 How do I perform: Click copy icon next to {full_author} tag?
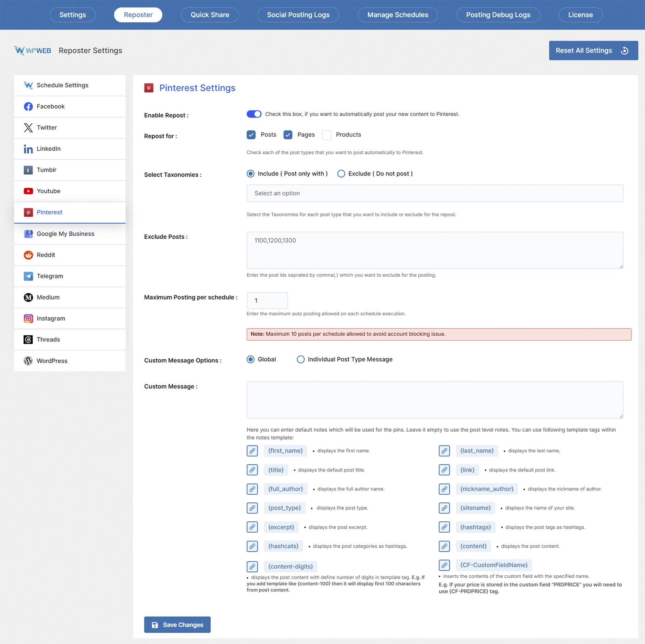point(252,489)
